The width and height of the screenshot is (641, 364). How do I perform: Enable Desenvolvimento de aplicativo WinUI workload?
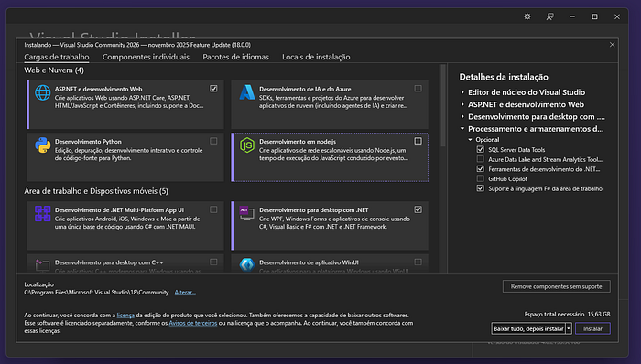[x=418, y=262]
